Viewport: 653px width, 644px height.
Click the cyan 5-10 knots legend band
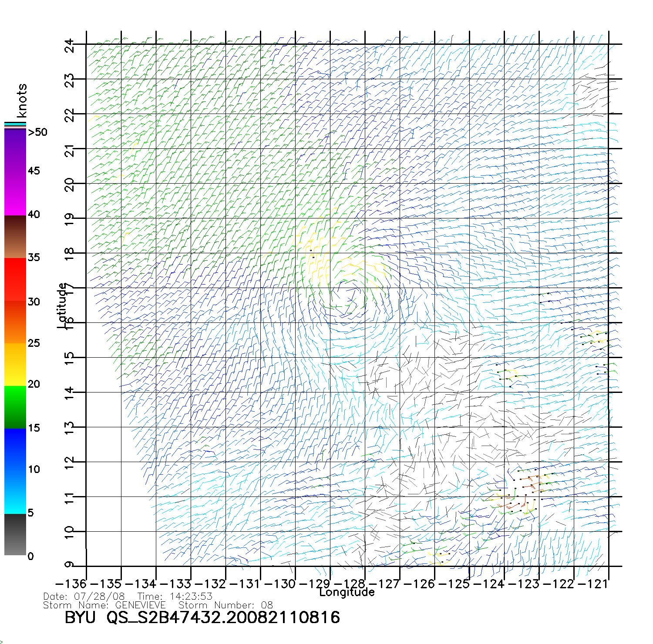coord(15,492)
